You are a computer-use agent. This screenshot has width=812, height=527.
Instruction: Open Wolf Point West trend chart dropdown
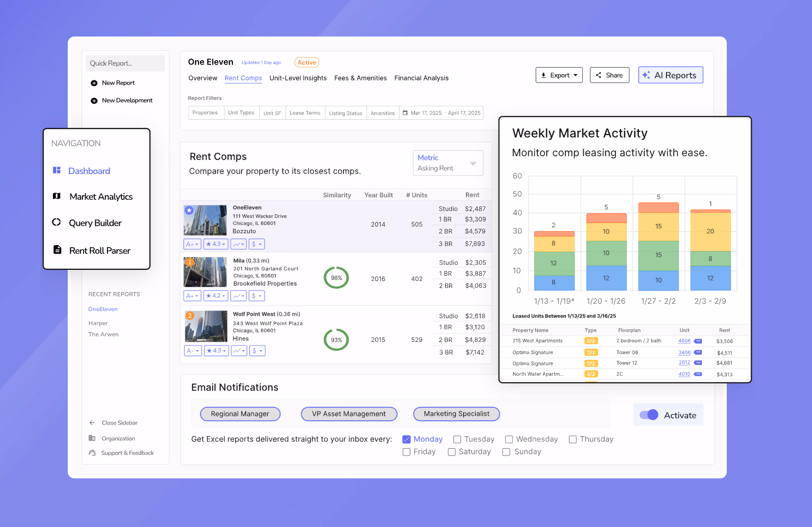coord(239,351)
